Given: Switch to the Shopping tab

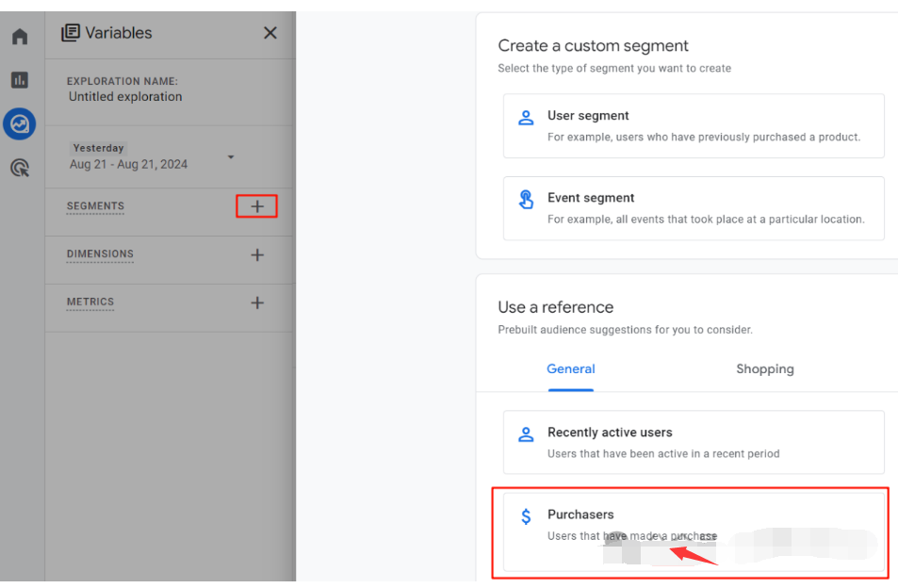Looking at the screenshot, I should (x=764, y=368).
